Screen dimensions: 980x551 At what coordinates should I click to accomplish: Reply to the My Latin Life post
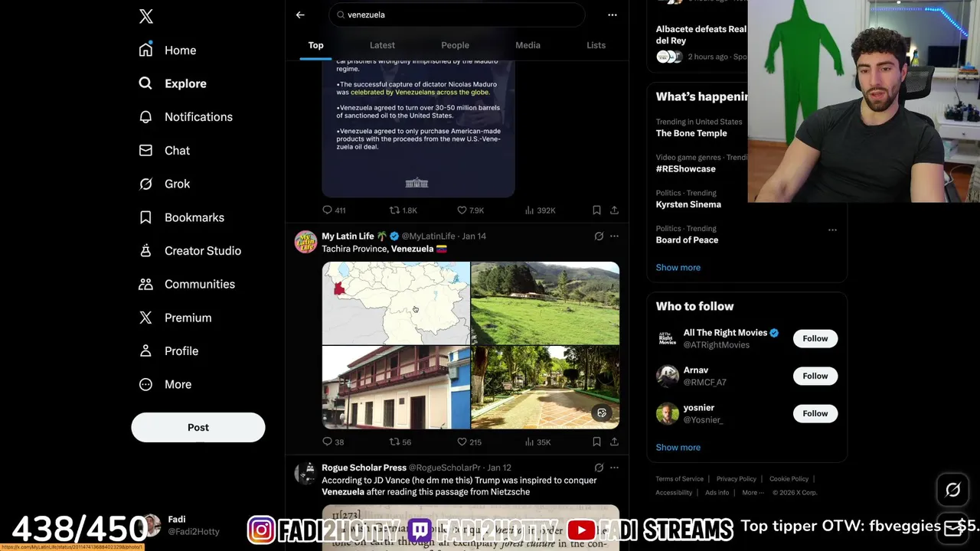coord(334,442)
